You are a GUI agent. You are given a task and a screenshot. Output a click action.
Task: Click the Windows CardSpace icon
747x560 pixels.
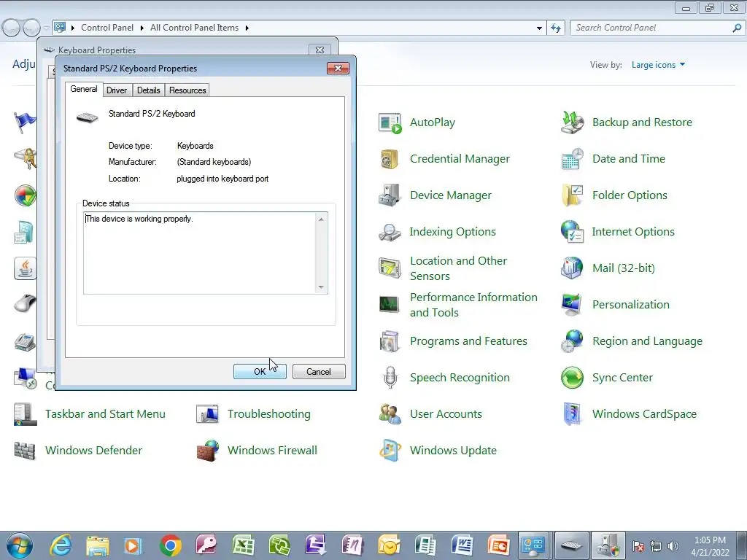point(572,414)
